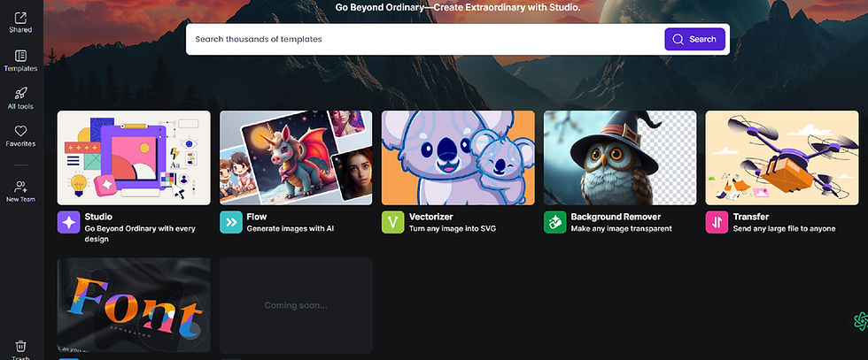Click the 'Go Beyond Ordinary' headline text
The height and width of the screenshot is (360, 868).
(x=457, y=8)
